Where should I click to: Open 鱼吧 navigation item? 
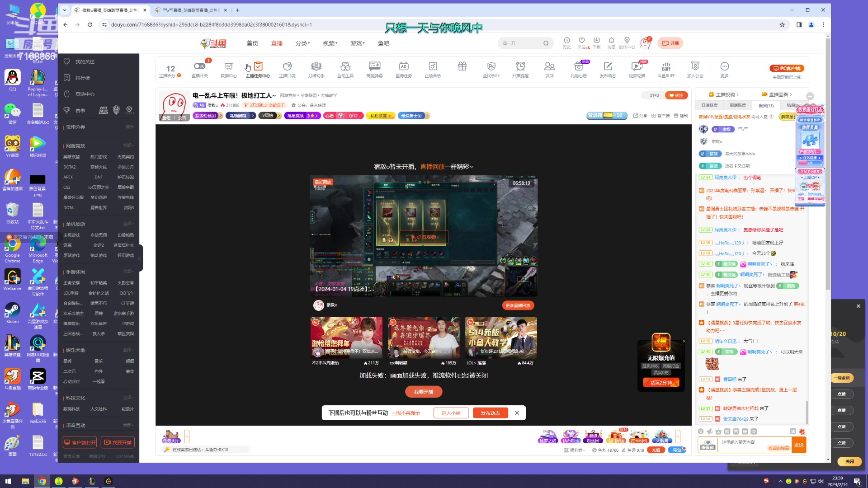(x=383, y=43)
